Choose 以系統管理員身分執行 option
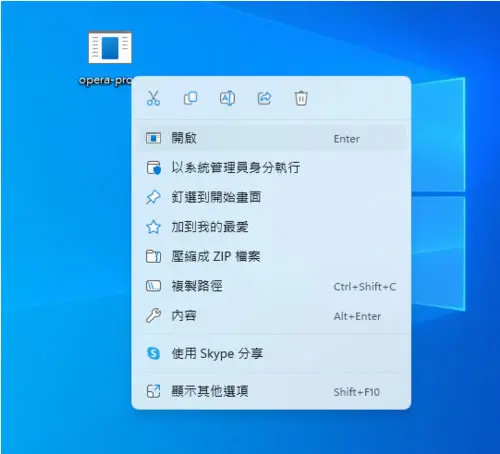The image size is (500, 454). 271,167
